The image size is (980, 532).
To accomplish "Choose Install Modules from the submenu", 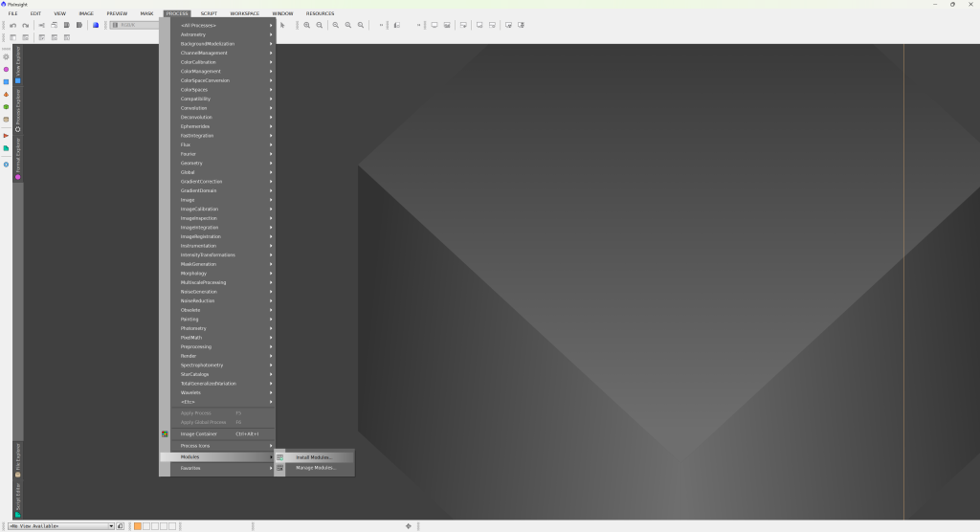I will [314, 456].
